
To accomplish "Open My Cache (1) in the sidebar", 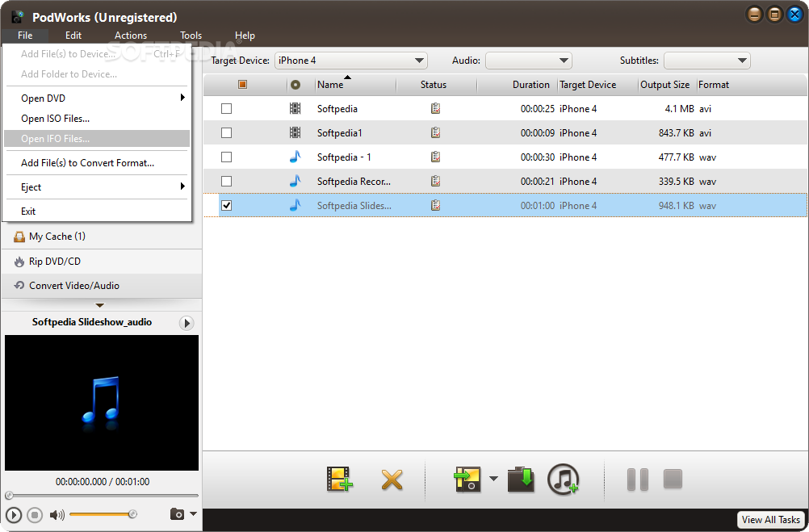I will click(x=101, y=237).
